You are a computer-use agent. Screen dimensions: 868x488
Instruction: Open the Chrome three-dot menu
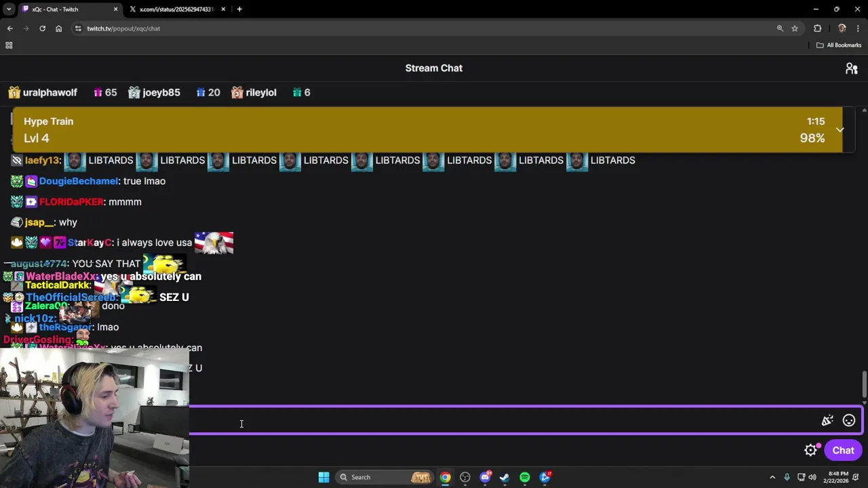tap(858, 28)
